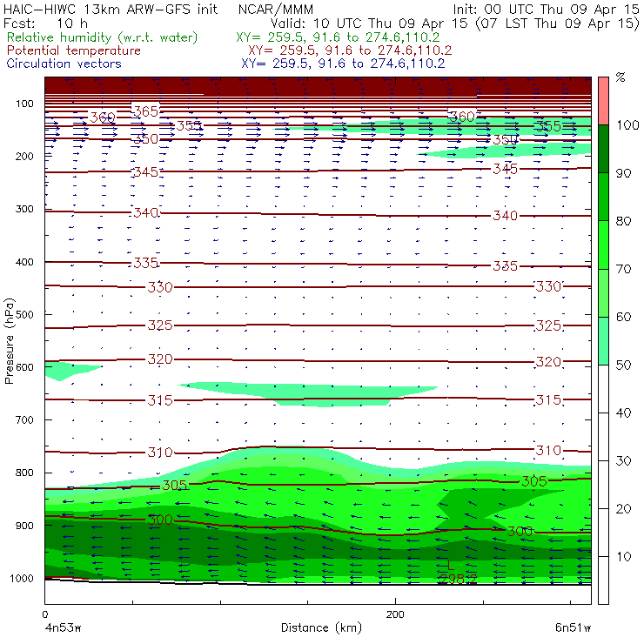Click the colorbar "40" tick label
This screenshot has width=644, height=644.
click(623, 413)
